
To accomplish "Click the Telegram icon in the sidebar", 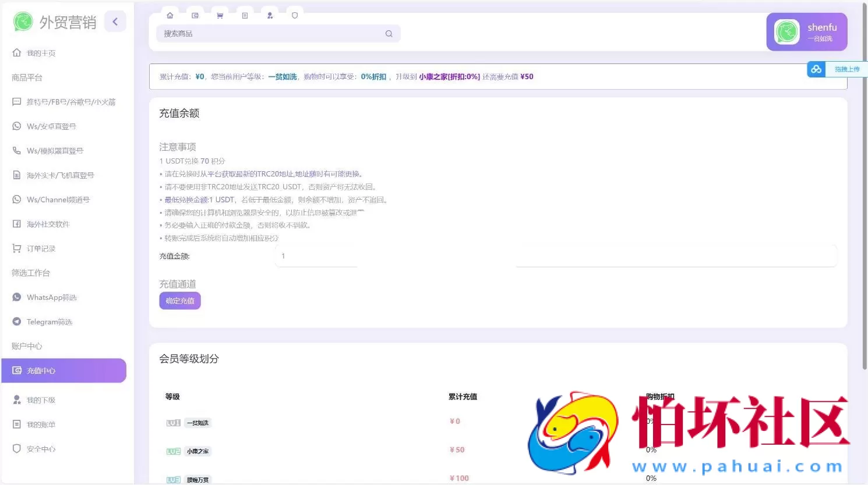I will (x=17, y=321).
